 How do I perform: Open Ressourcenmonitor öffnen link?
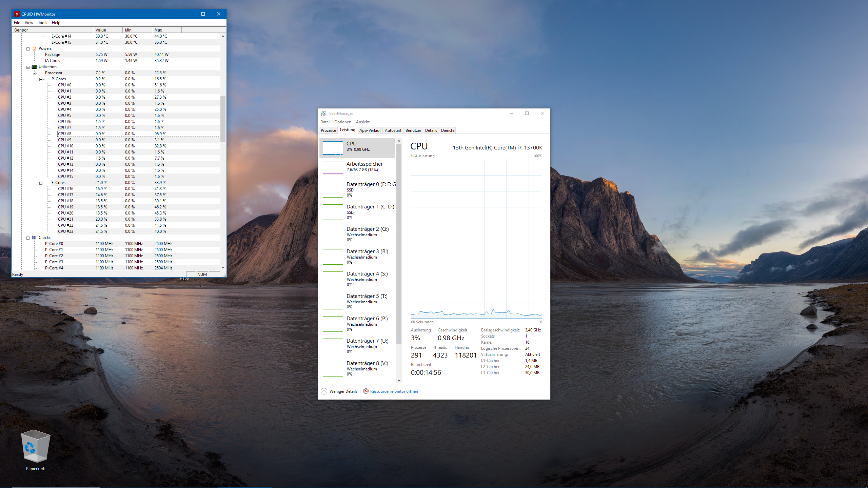click(x=394, y=391)
